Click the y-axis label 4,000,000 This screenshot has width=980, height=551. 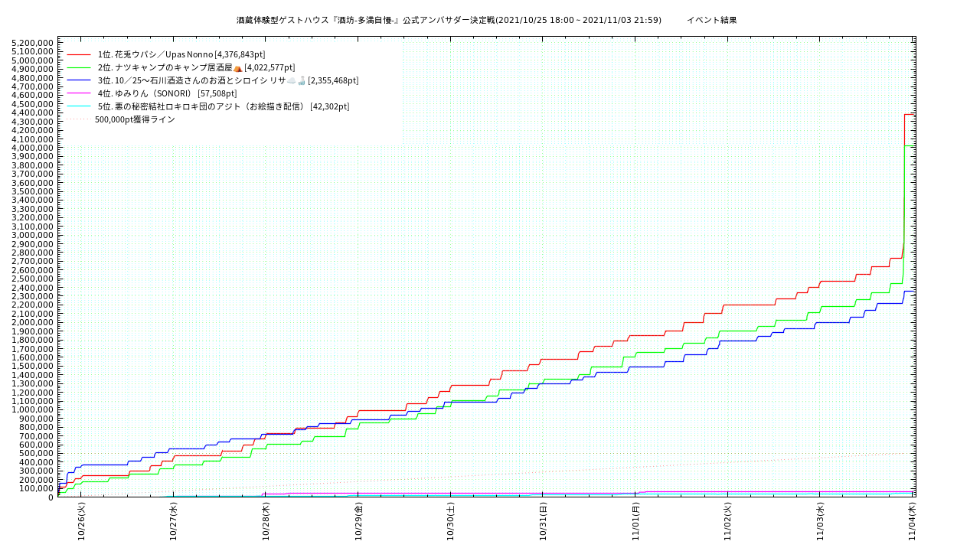point(34,148)
